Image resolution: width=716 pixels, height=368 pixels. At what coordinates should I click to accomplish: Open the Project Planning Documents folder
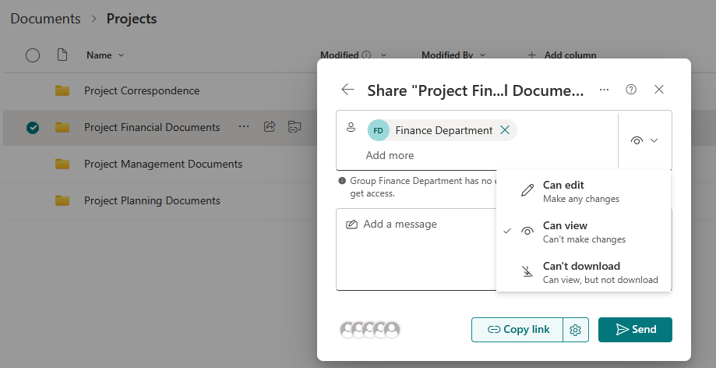[152, 200]
